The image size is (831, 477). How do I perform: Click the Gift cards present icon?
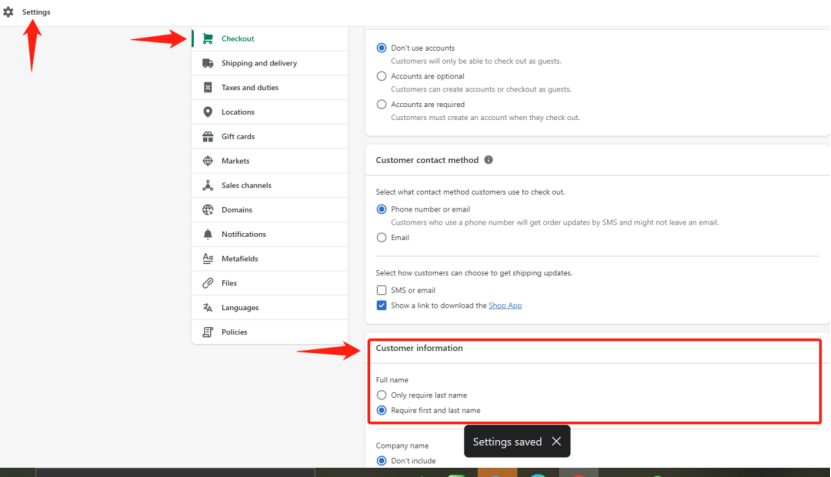[208, 136]
